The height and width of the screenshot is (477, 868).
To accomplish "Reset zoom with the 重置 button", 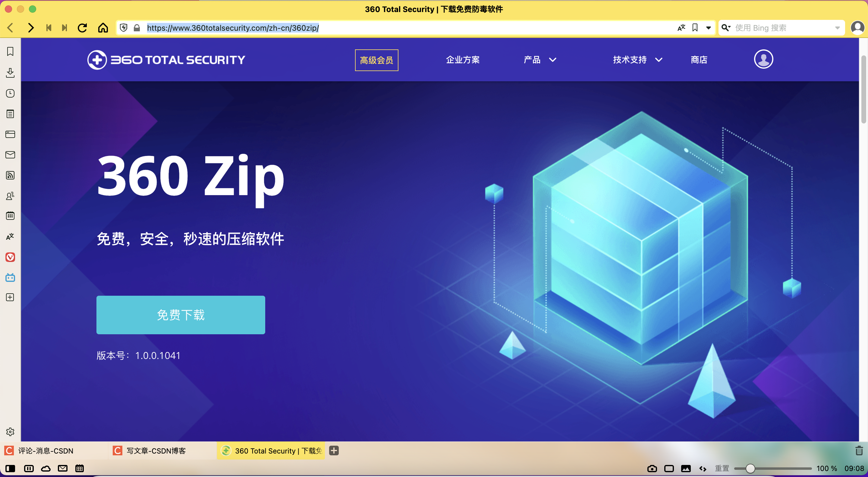I will [722, 468].
